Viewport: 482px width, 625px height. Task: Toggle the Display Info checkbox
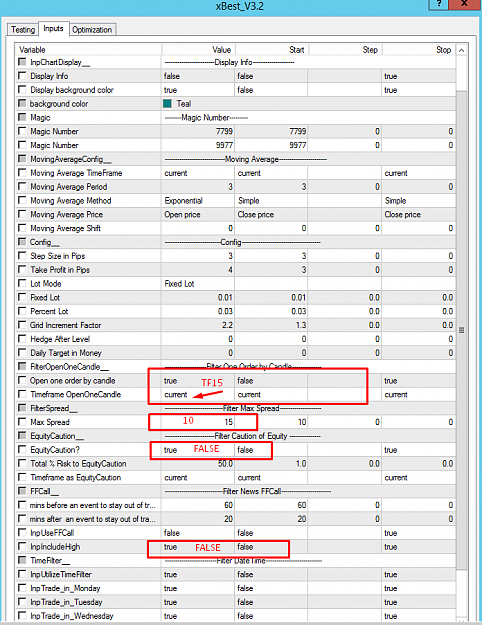pos(22,76)
